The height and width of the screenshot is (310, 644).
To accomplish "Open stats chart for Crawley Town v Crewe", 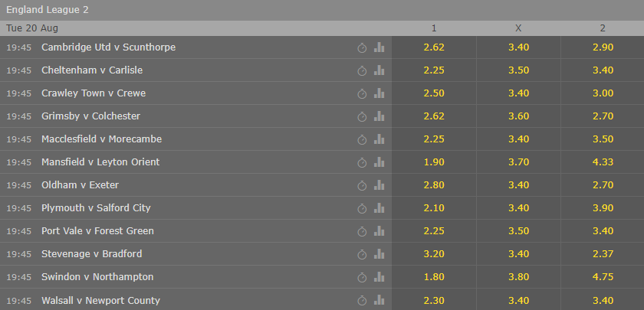I will [x=379, y=93].
